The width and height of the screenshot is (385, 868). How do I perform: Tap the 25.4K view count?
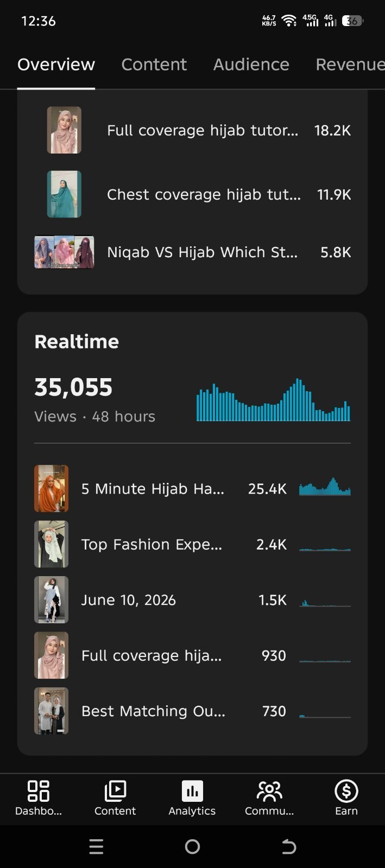tap(267, 489)
